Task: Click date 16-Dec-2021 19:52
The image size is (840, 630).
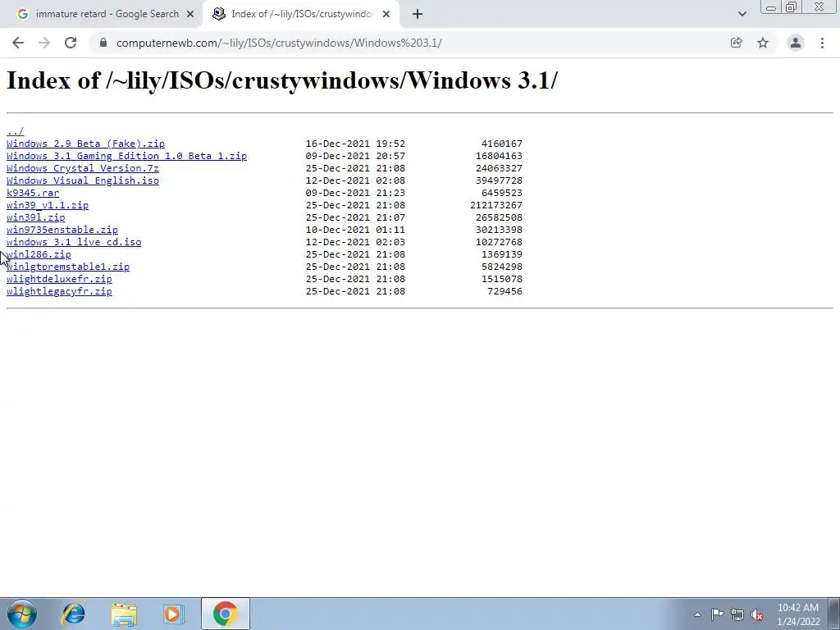Action: [x=355, y=144]
